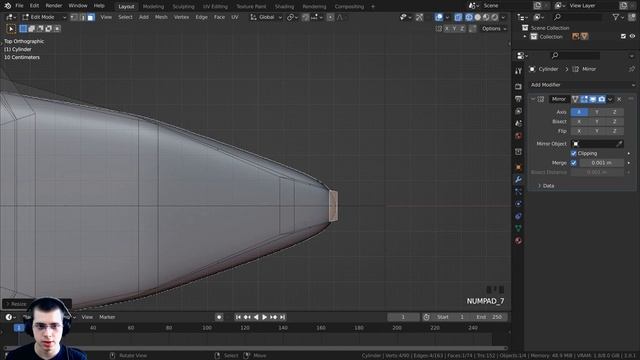Open the Object Constraints tab icon
The height and width of the screenshot is (360, 640).
[x=518, y=216]
